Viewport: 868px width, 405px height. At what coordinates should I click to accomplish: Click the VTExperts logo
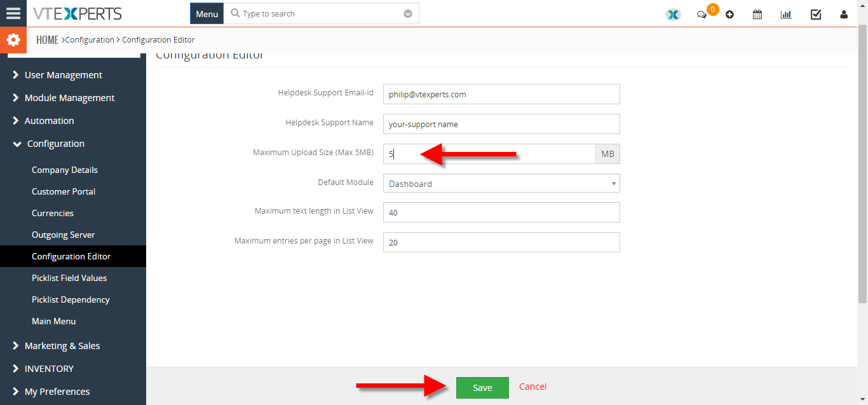pyautogui.click(x=78, y=13)
